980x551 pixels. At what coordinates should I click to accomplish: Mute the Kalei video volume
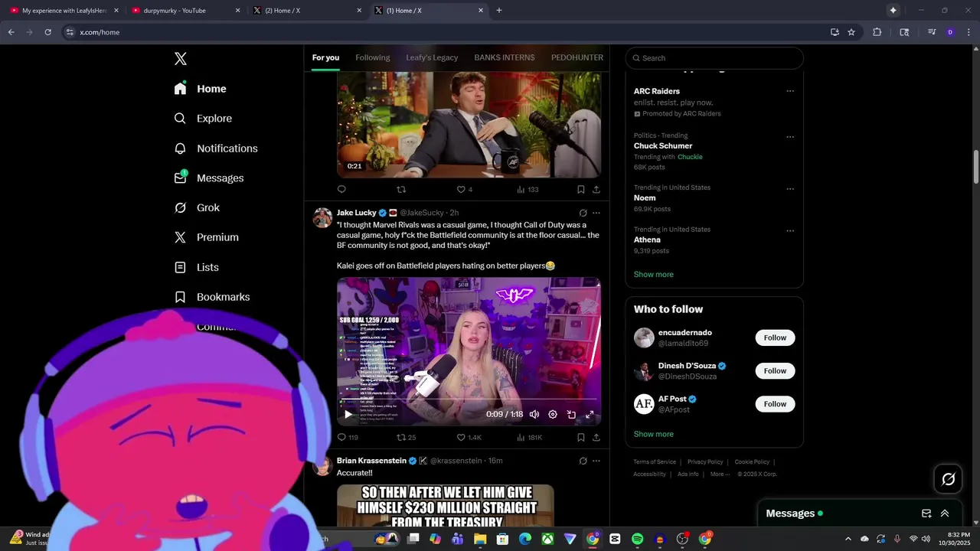pyautogui.click(x=534, y=415)
